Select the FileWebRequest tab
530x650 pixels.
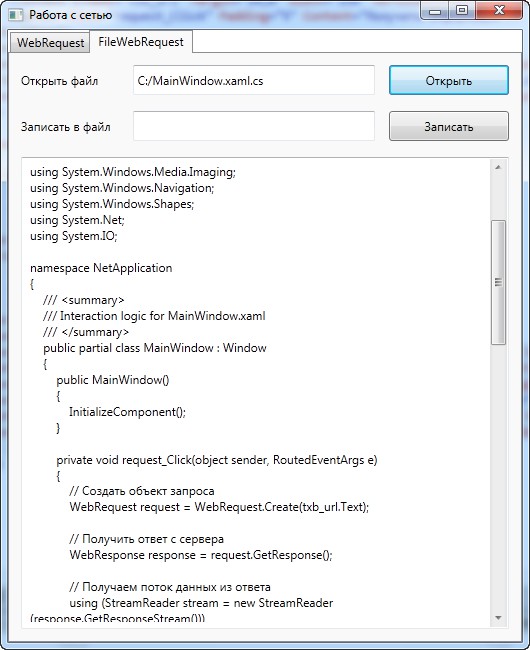click(141, 42)
